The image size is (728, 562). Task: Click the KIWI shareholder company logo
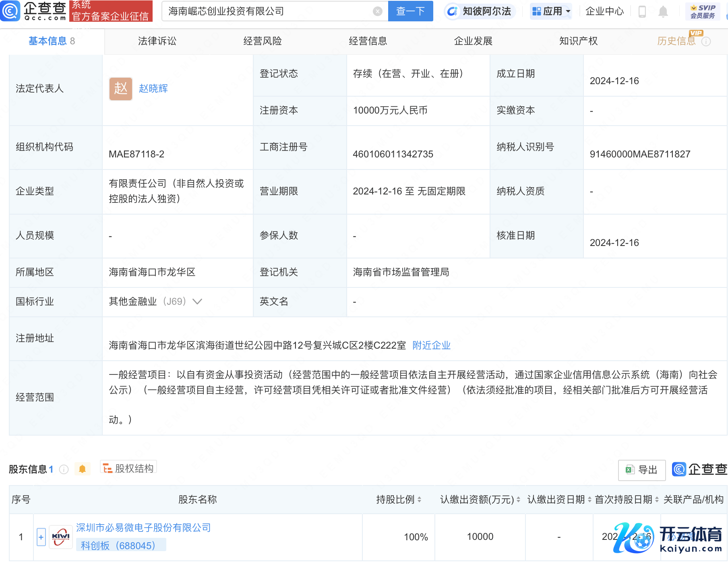60,537
